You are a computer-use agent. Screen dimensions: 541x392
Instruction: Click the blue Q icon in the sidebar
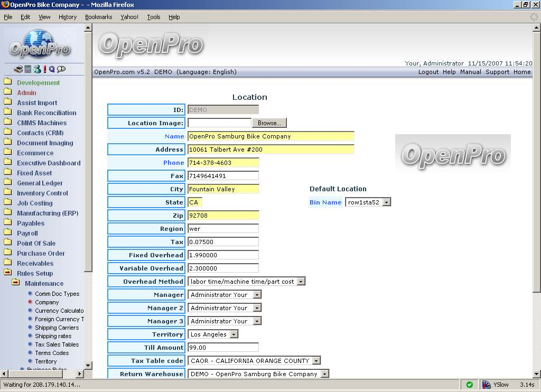coord(52,69)
